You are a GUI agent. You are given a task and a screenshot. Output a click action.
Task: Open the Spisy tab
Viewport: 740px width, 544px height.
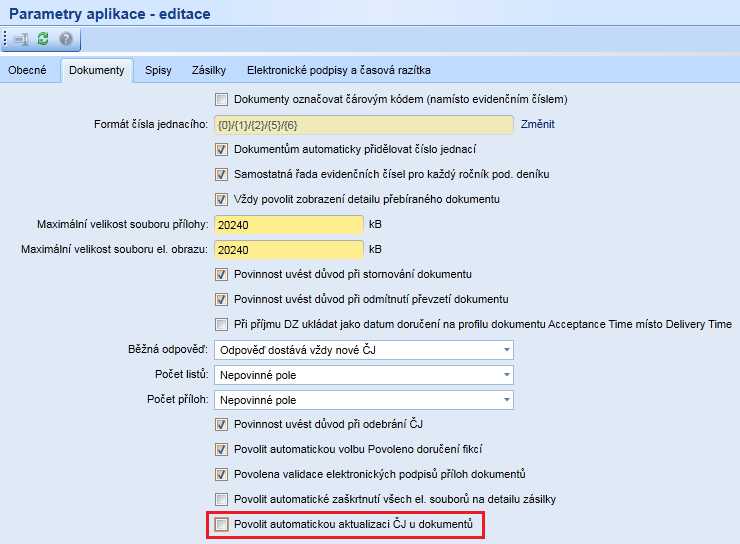tap(158, 70)
